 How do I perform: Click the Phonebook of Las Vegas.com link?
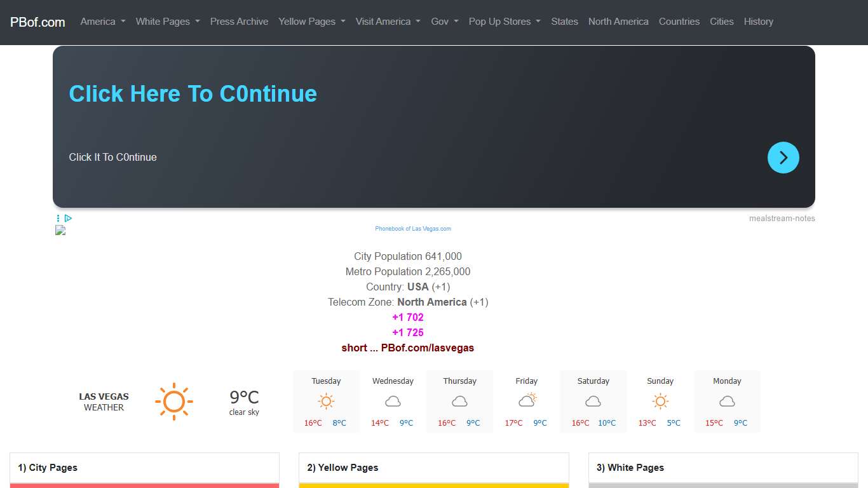pos(413,229)
